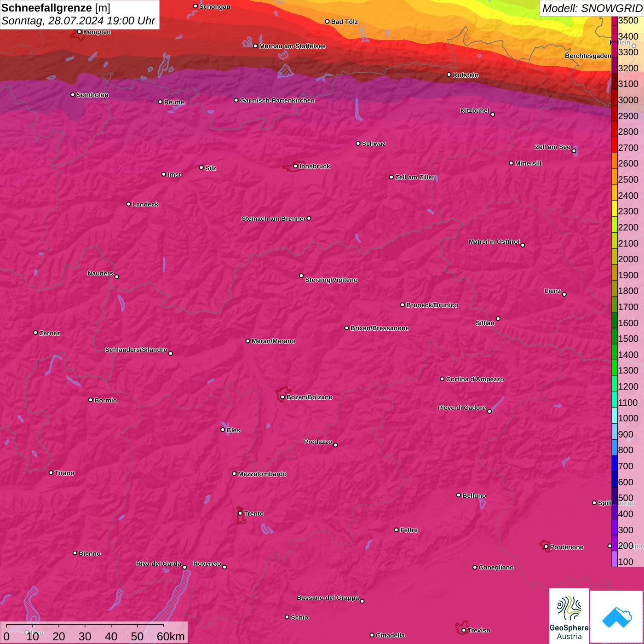Click the Bozen/Bolzano city marker

[x=282, y=397]
